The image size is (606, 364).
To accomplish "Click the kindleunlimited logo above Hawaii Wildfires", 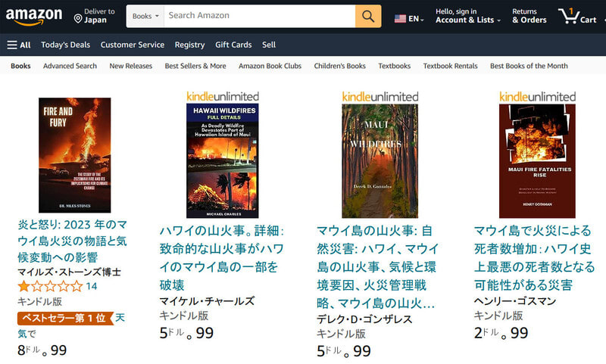I will pos(223,97).
